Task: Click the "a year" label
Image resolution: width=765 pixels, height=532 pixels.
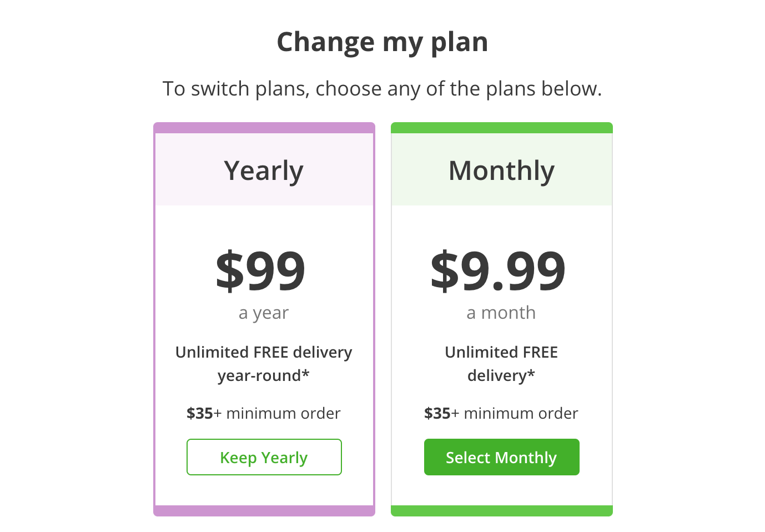Action: click(264, 313)
